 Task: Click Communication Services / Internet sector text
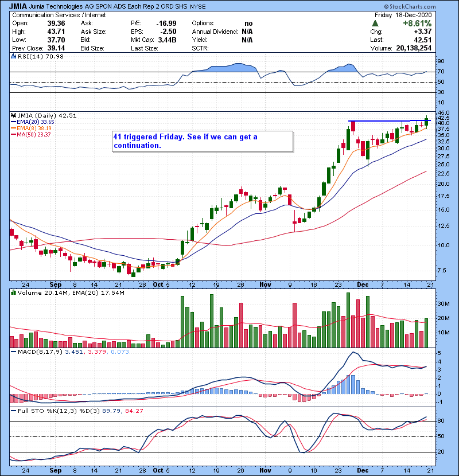click(59, 15)
